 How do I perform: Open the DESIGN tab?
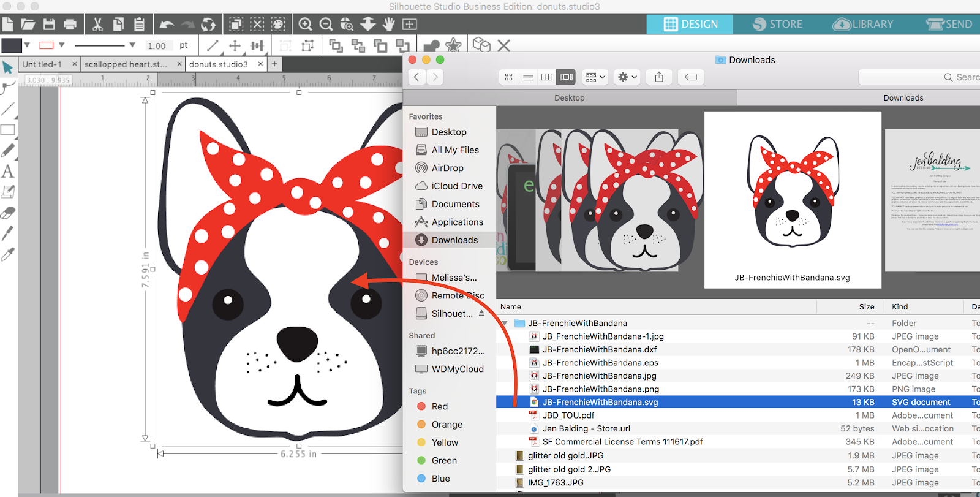(690, 24)
